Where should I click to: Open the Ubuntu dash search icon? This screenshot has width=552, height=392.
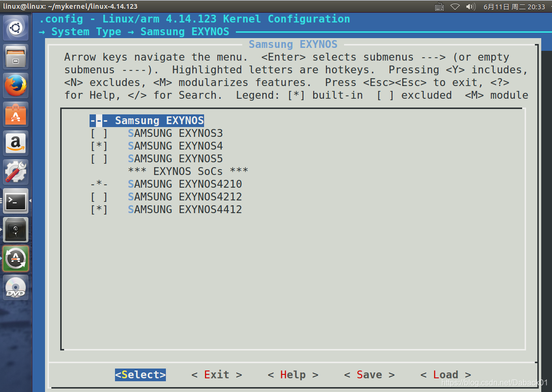16,28
